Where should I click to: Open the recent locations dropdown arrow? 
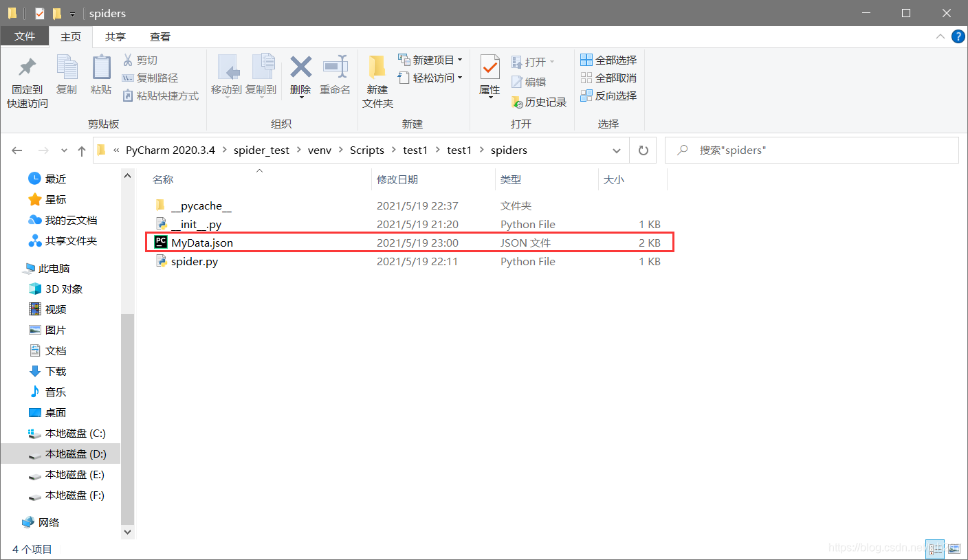point(64,150)
